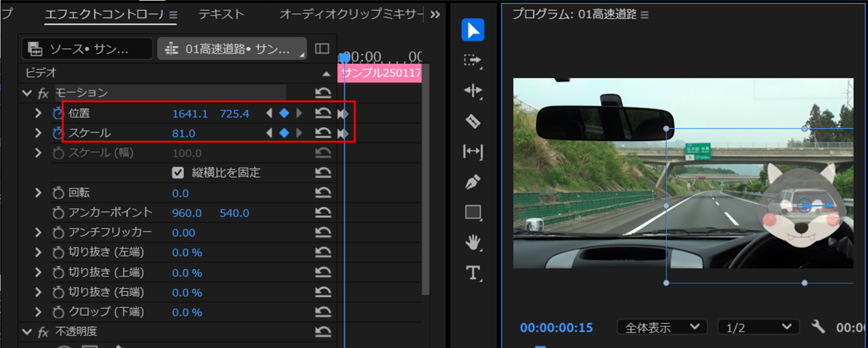
Task: Open the 1/2 playback resolution dropdown
Action: 758,328
